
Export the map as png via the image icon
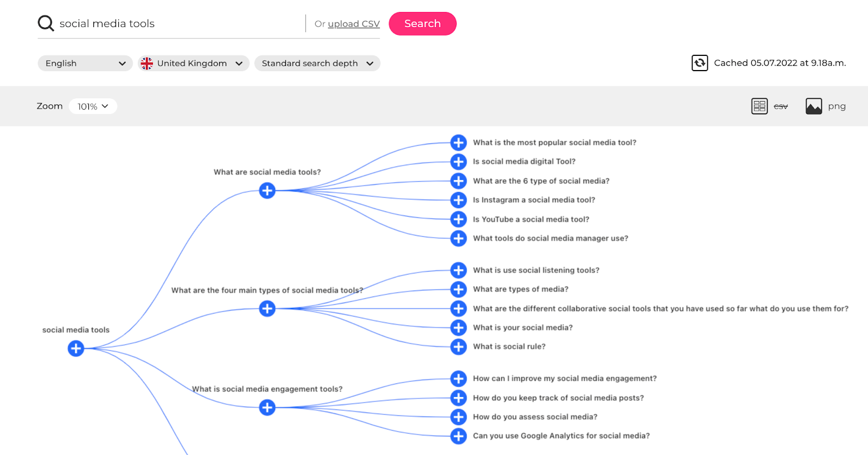[x=814, y=106]
